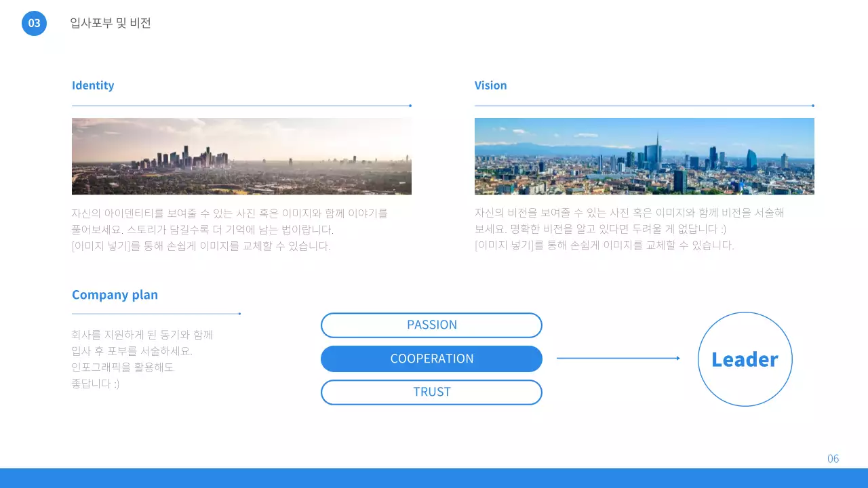Click the PASSION pill button
Viewport: 868px width, 488px height.
431,325
